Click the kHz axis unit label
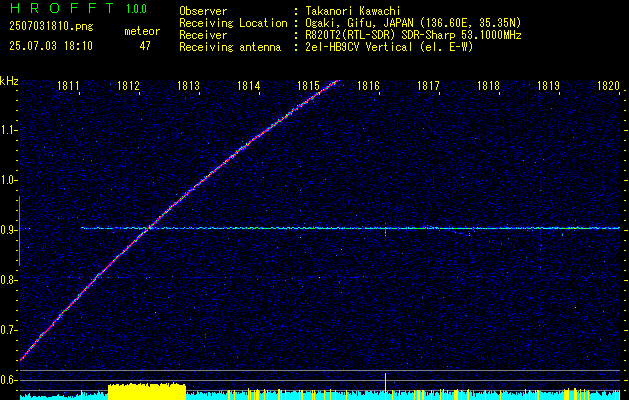 pyautogui.click(x=9, y=81)
